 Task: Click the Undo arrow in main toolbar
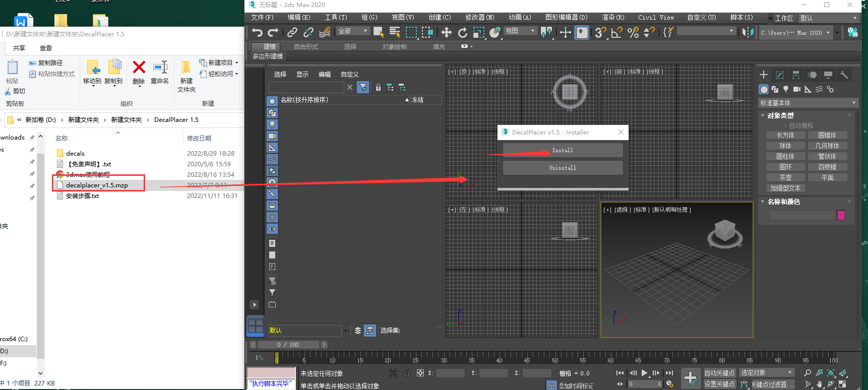pyautogui.click(x=257, y=32)
